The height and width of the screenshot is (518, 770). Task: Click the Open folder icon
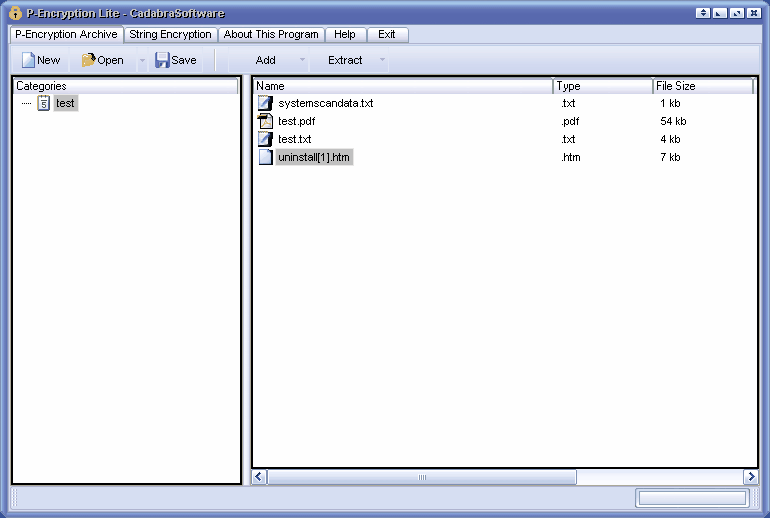(x=88, y=60)
